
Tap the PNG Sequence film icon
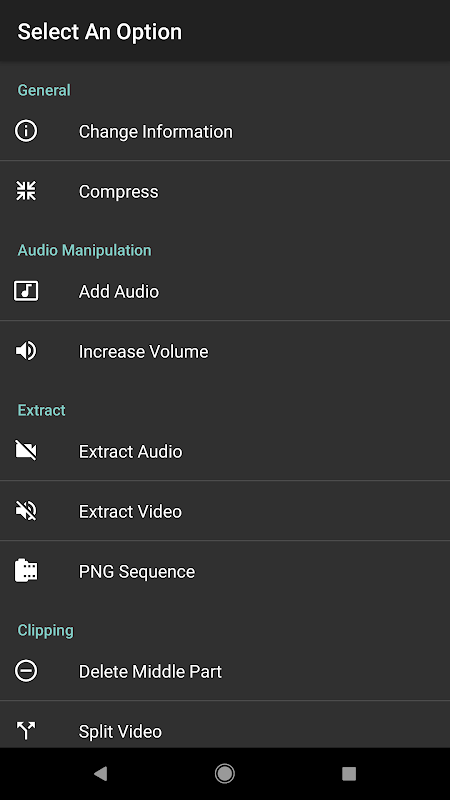pos(26,571)
